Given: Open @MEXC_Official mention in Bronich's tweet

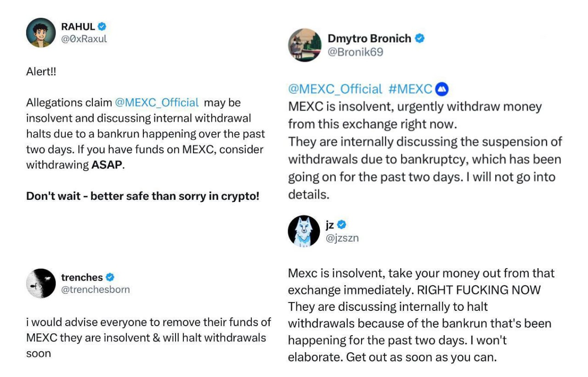Looking at the screenshot, I should coord(335,89).
